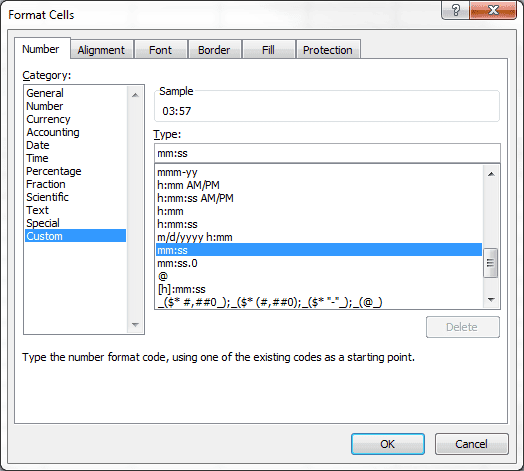Screen dimensions: 524x471
Task: Select the Scientific category
Action: coord(76,197)
